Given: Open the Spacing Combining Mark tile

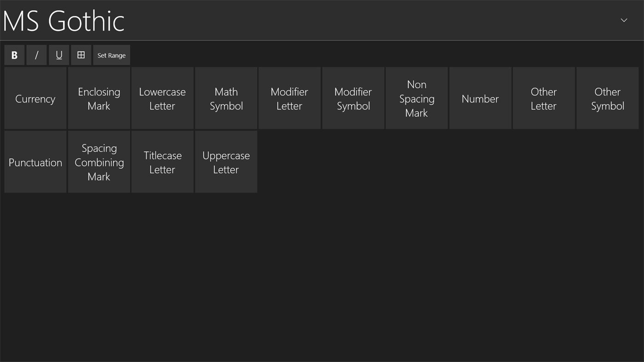Looking at the screenshot, I should point(99,162).
